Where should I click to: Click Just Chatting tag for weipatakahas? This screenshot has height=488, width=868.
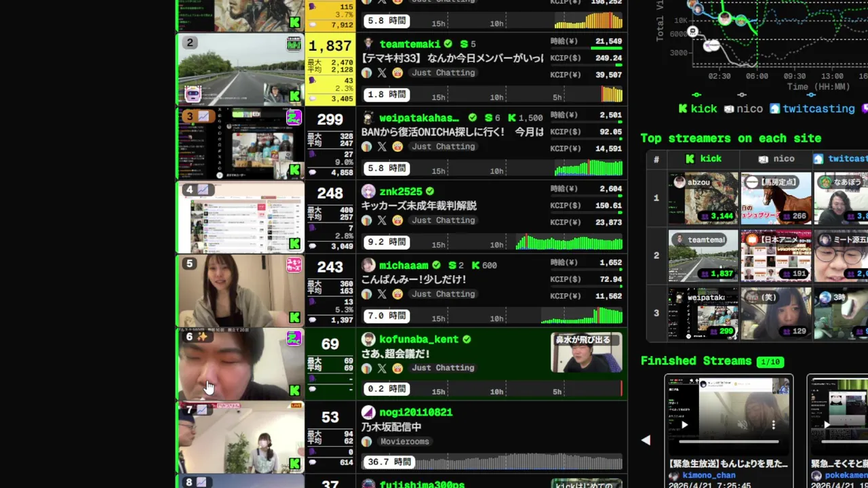[443, 147]
